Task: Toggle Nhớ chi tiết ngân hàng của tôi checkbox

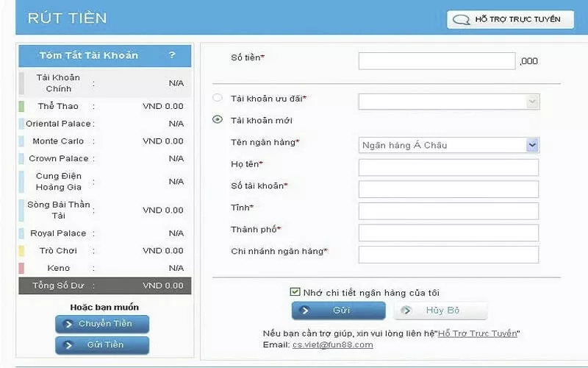Action: 295,291
